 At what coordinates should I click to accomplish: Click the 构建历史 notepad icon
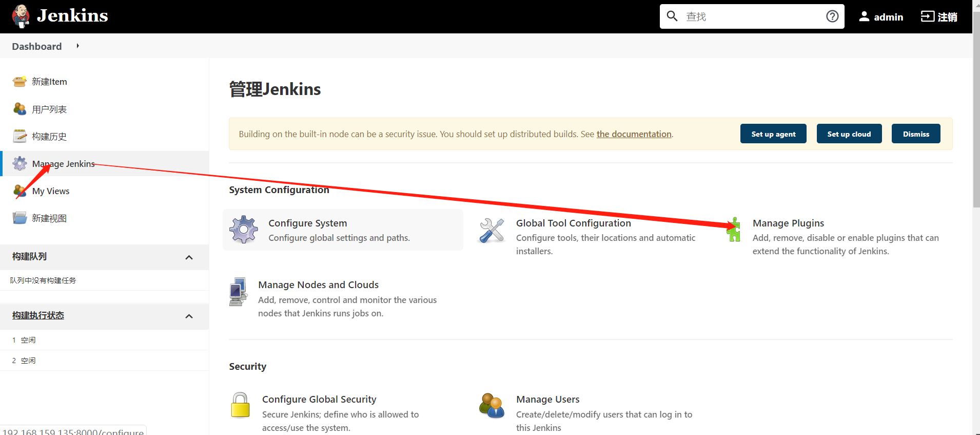point(19,136)
